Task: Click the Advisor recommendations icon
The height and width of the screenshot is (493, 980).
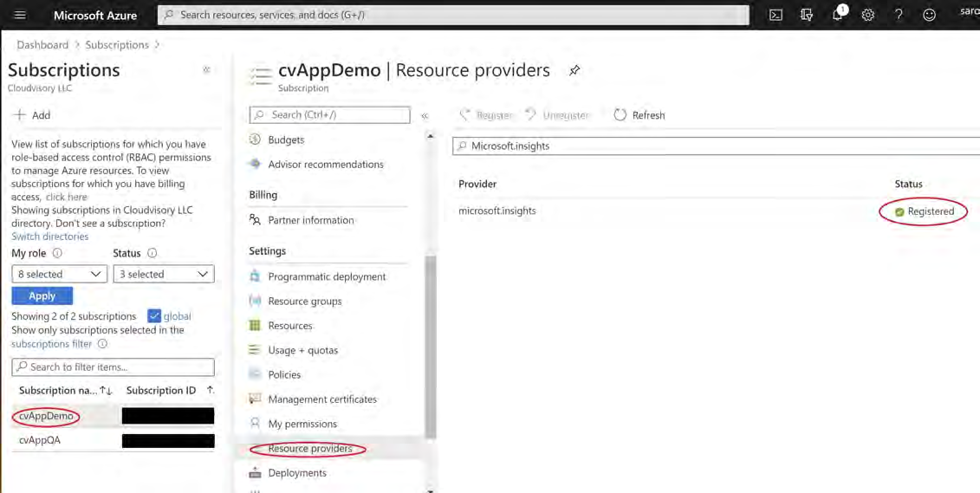Action: click(255, 164)
